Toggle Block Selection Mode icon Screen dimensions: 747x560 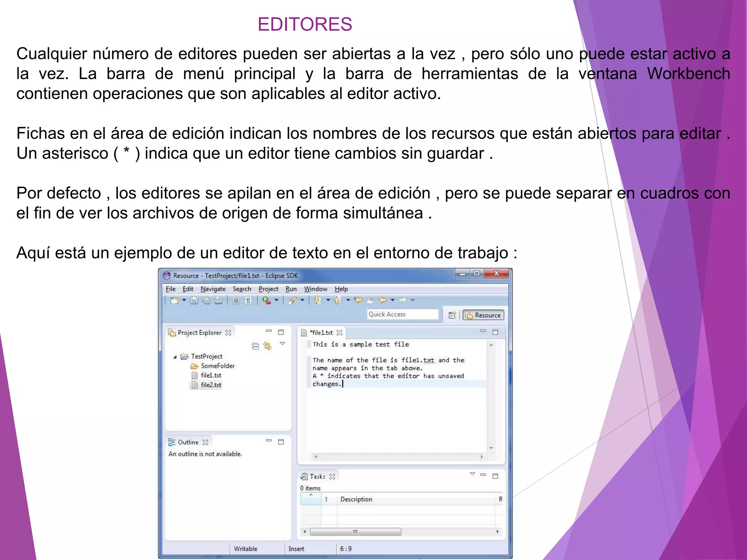pos(236,300)
